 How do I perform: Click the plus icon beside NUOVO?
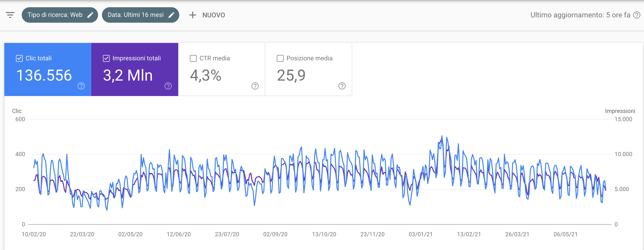[x=193, y=15]
